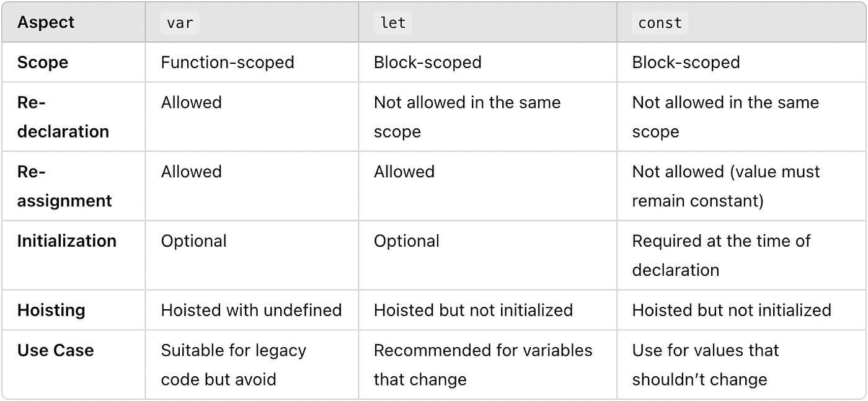Select "Recommended for variables that change" cell
The image size is (868, 401).
tap(482, 364)
